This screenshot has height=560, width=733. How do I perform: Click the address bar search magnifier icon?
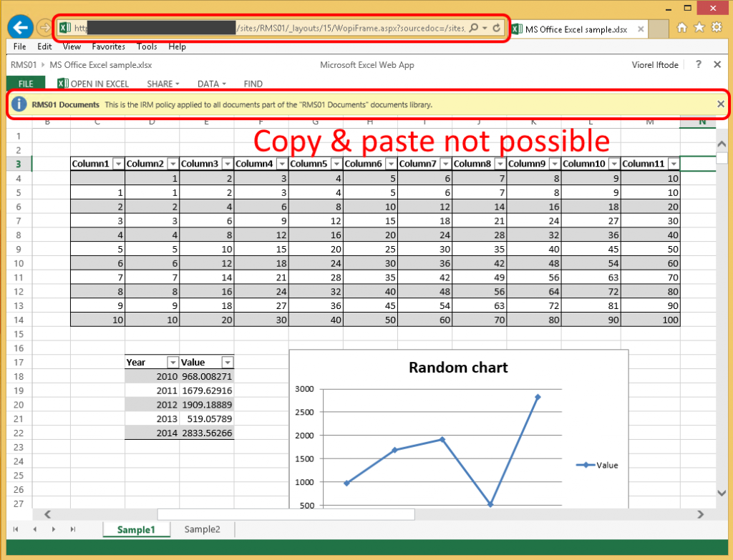474,28
